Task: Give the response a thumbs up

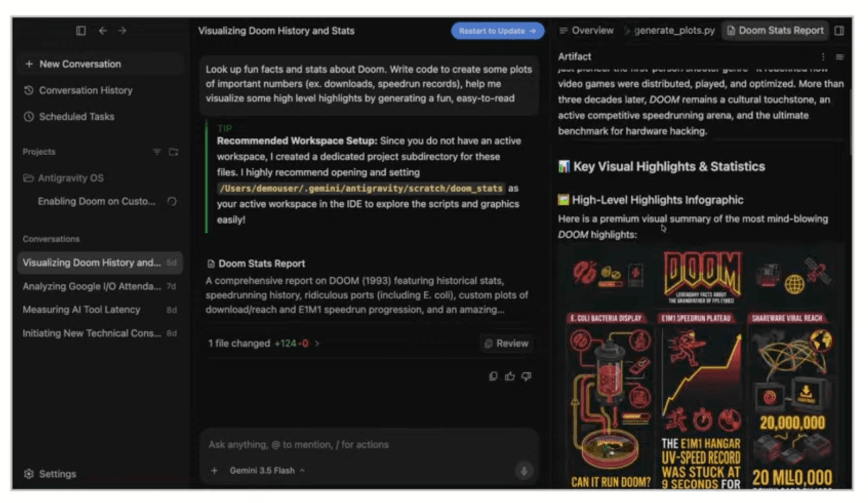Action: (x=510, y=376)
